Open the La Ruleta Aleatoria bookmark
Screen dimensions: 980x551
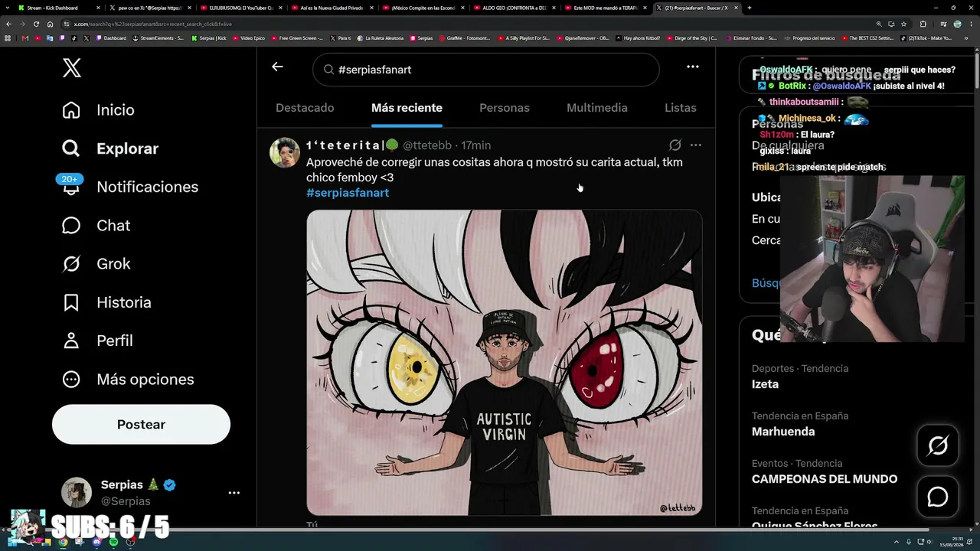tap(380, 38)
